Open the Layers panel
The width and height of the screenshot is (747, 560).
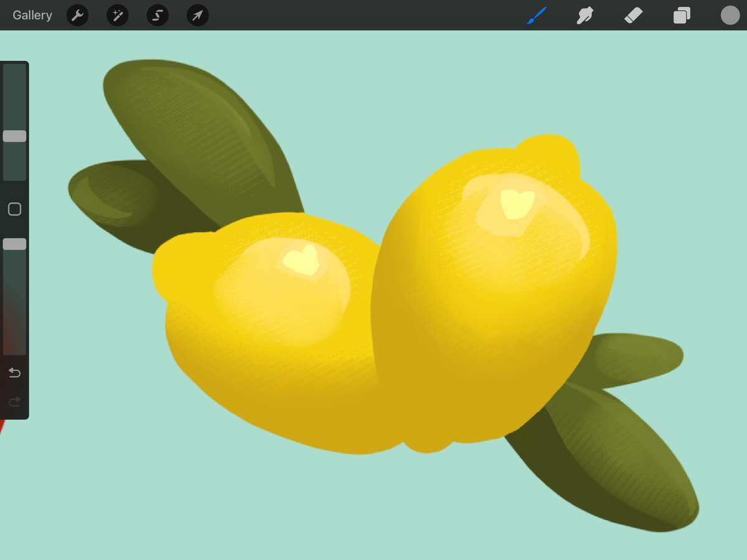click(x=682, y=16)
